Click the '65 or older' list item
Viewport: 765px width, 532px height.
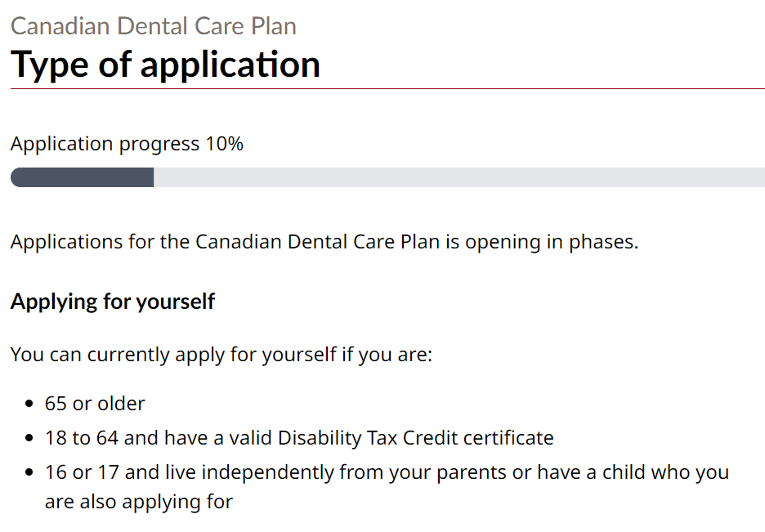(x=95, y=403)
